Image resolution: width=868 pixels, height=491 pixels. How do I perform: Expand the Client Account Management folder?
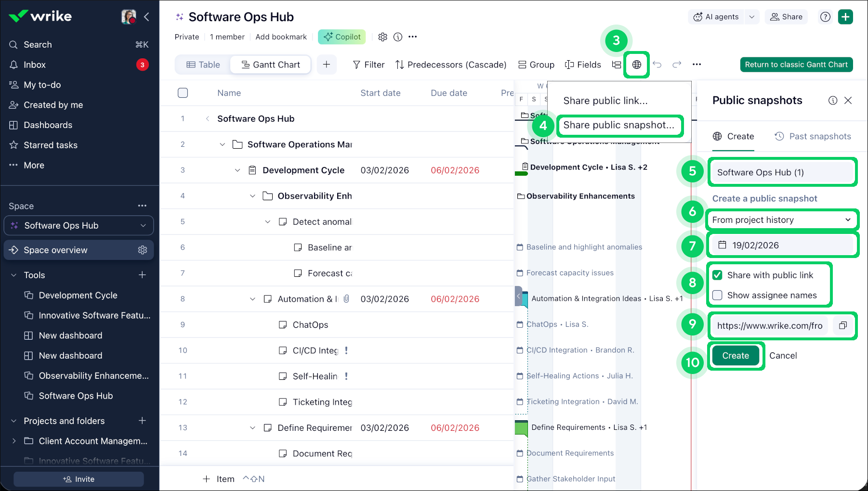coord(14,441)
